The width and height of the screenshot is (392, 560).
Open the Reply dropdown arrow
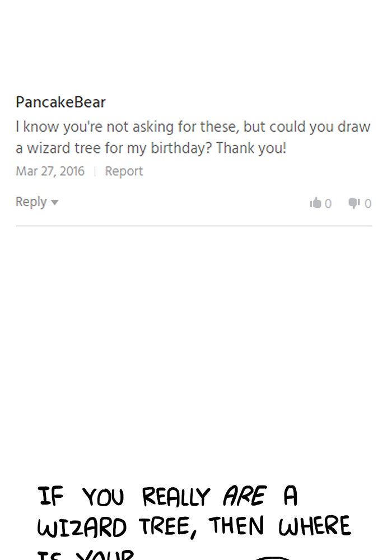(x=54, y=203)
